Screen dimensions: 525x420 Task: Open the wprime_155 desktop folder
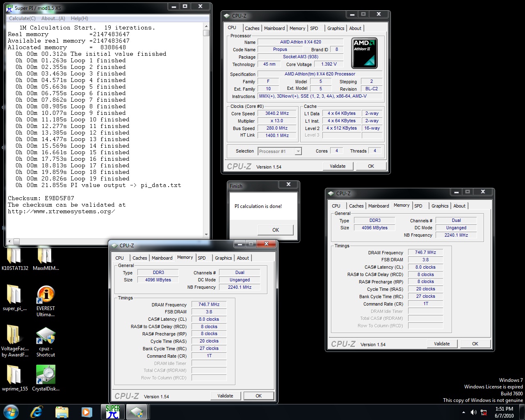point(15,378)
